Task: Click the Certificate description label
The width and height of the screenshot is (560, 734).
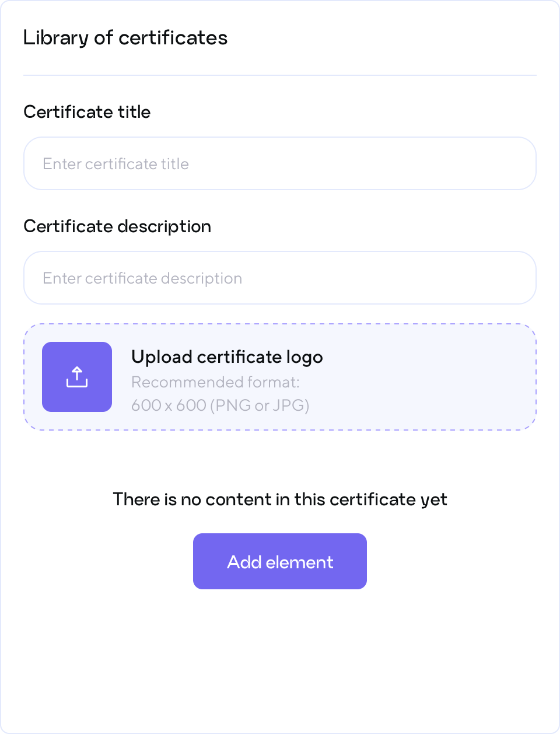Action: click(x=117, y=226)
